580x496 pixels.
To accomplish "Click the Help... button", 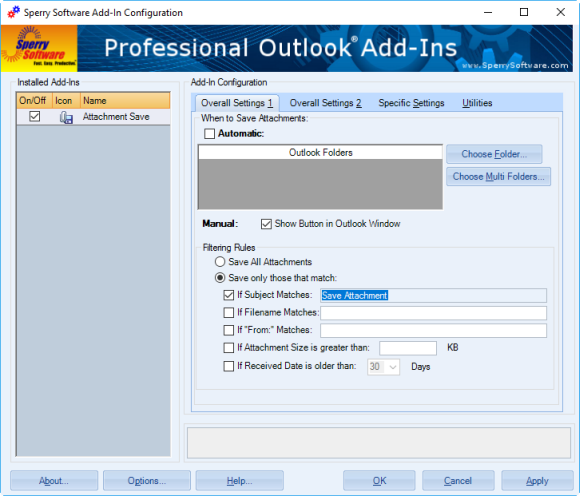I will [239, 480].
